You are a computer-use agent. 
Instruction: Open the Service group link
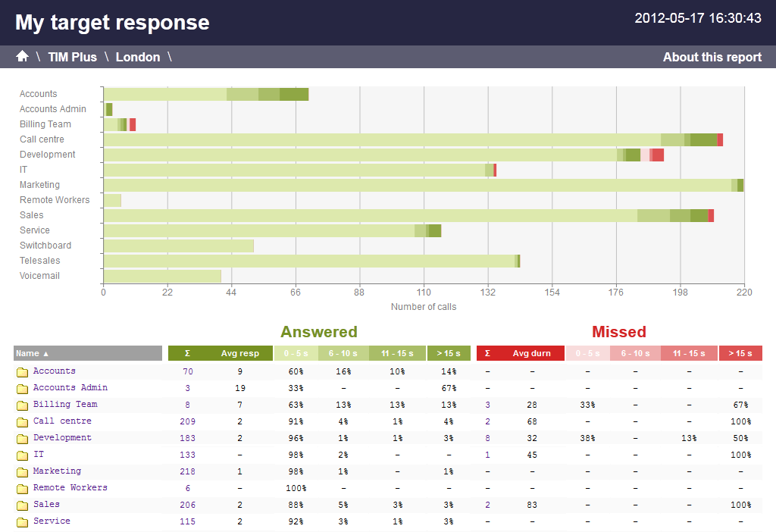52,521
